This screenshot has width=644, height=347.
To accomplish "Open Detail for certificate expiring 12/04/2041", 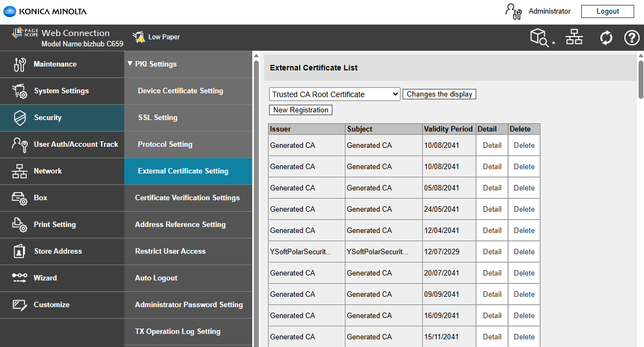I will coord(492,231).
